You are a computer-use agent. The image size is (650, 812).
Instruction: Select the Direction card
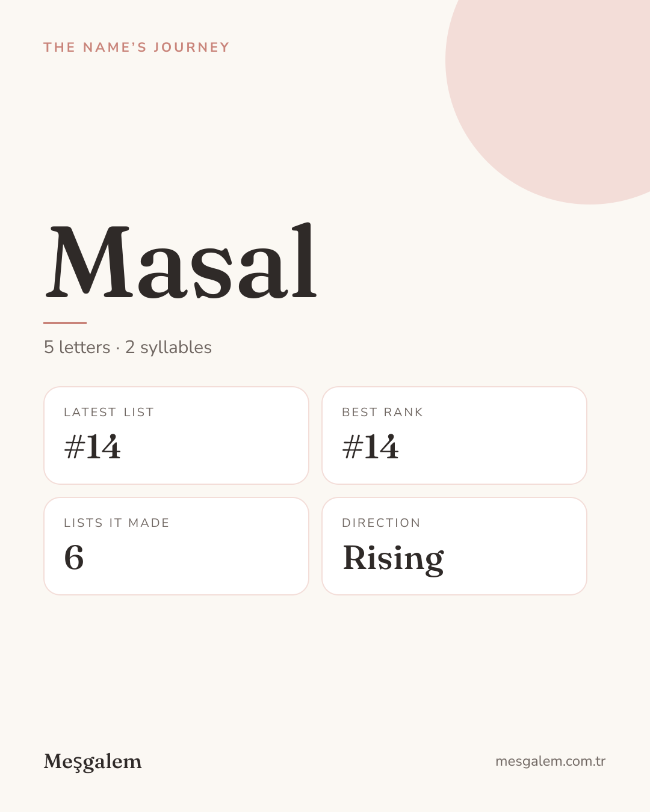point(454,546)
